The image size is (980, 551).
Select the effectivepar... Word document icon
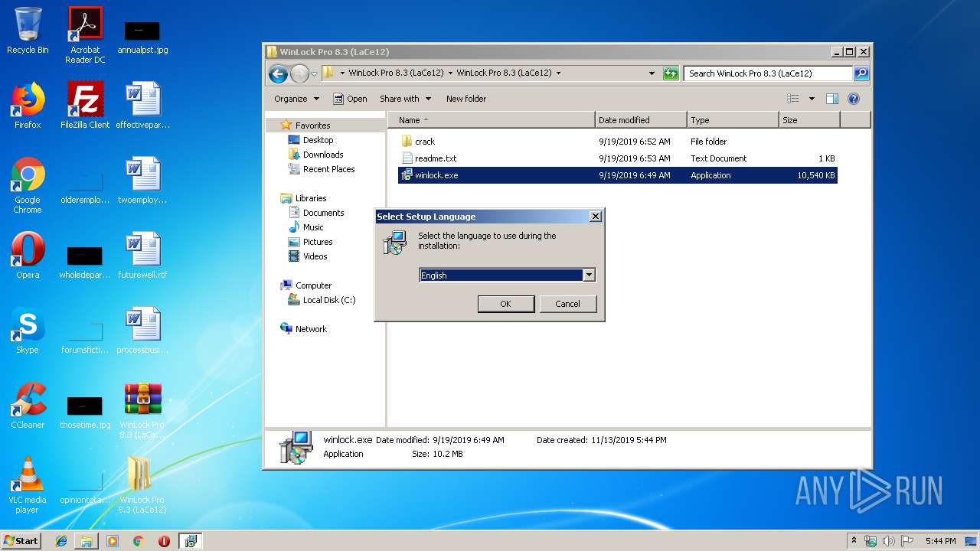pos(142,106)
